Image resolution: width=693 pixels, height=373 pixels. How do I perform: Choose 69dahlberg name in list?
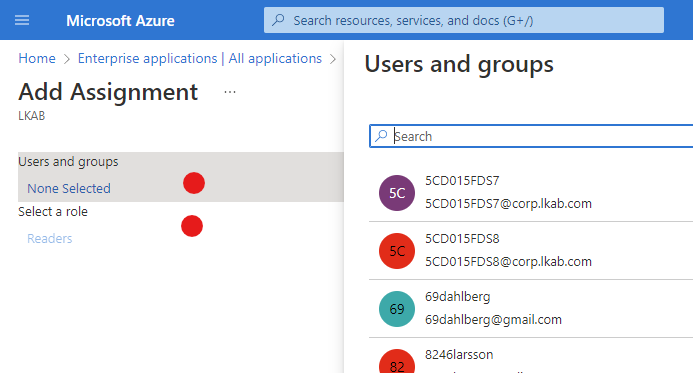[458, 297]
